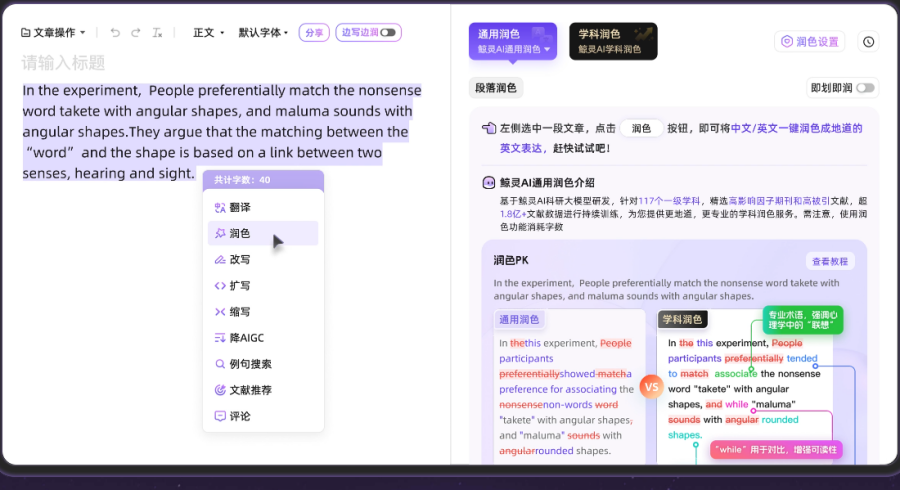Click the 润色 pill button in instructions
This screenshot has width=900, height=490.
641,129
